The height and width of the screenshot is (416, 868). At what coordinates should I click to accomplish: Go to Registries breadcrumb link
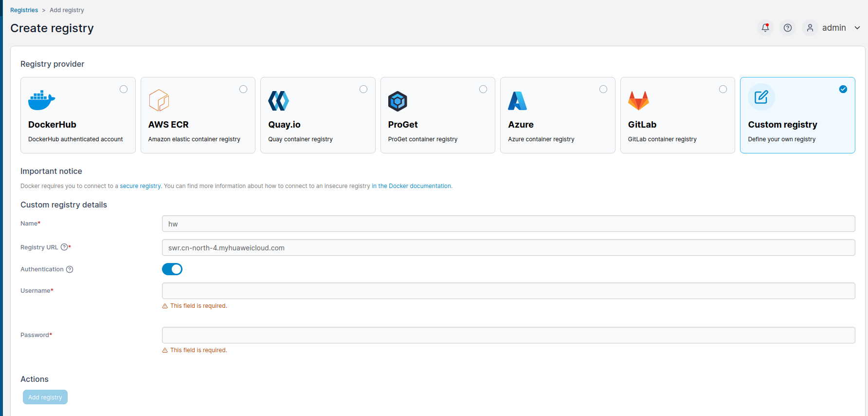tap(24, 10)
